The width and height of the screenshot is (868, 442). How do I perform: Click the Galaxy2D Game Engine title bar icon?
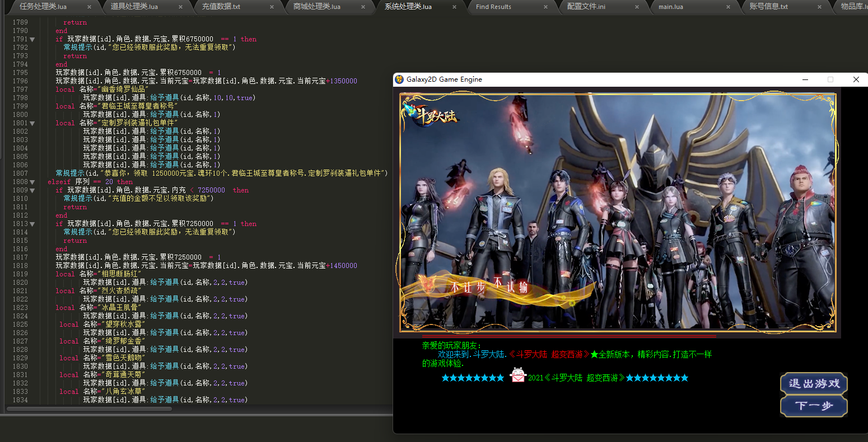(x=399, y=79)
